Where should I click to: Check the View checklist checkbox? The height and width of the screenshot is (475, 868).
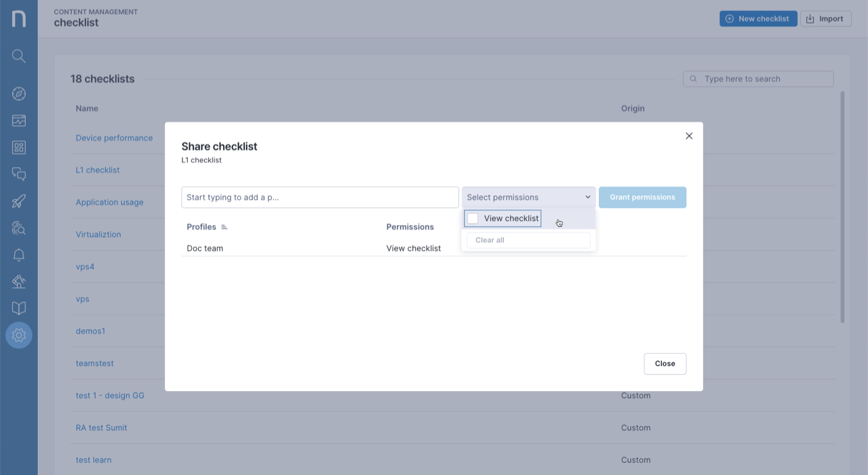(473, 218)
